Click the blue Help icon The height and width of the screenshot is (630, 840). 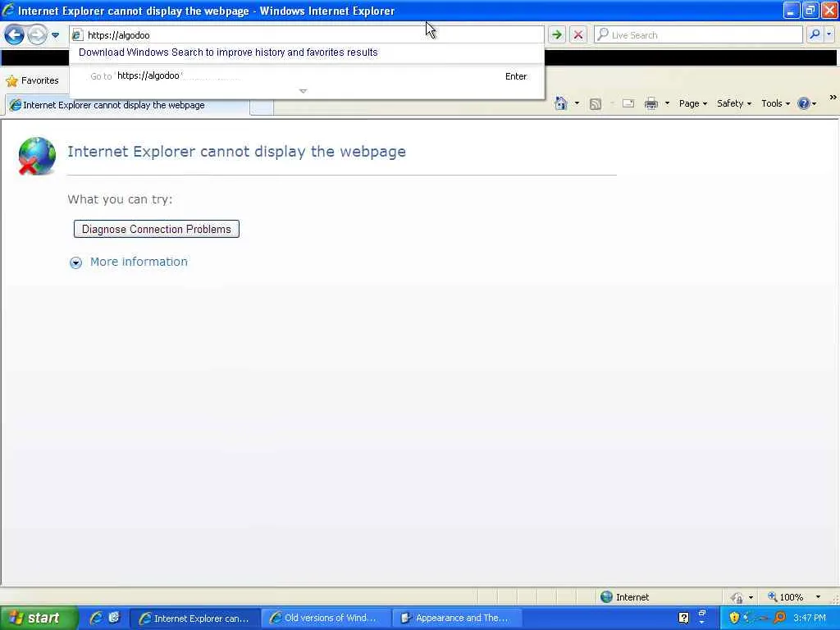pos(804,103)
